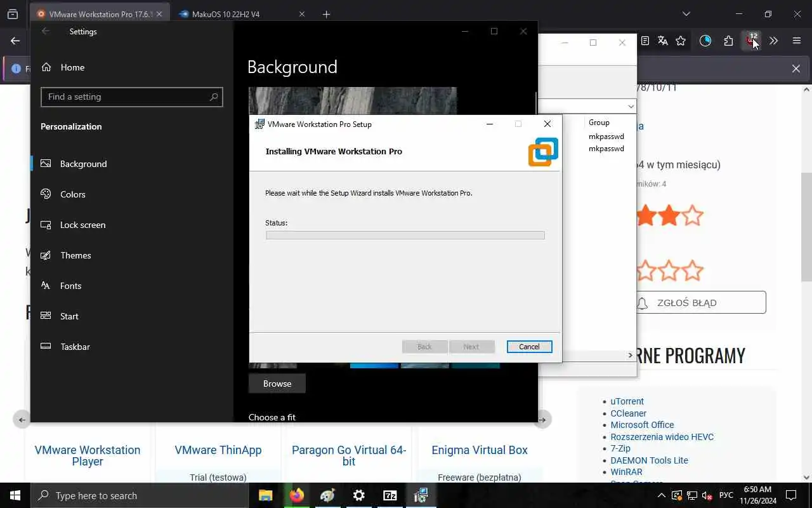Open Fonts settings page
The width and height of the screenshot is (812, 508).
coord(70,286)
